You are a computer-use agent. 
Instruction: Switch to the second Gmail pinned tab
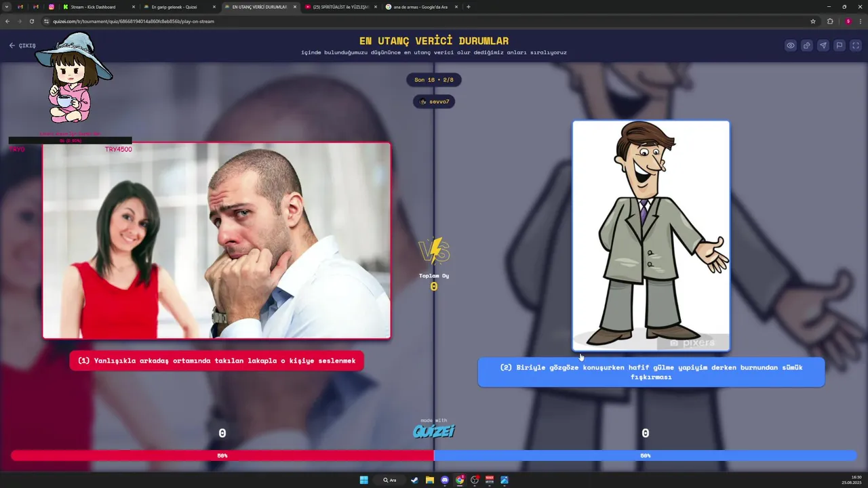click(36, 7)
